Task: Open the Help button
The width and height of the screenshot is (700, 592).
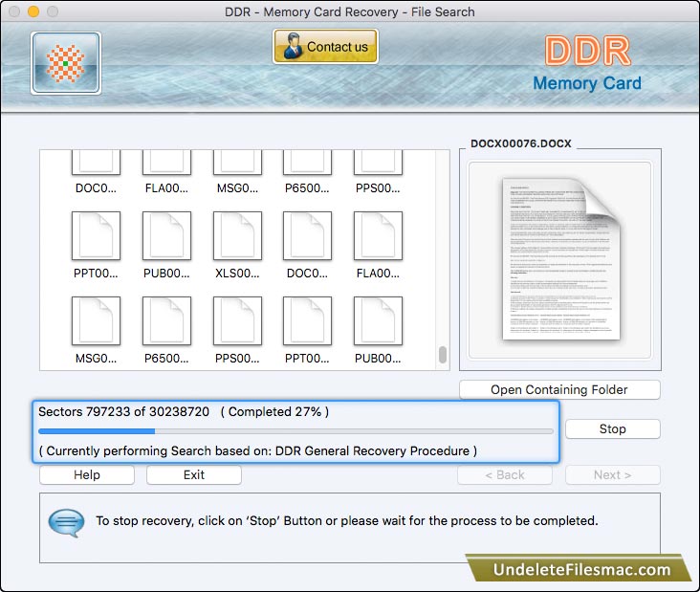Action: click(87, 474)
